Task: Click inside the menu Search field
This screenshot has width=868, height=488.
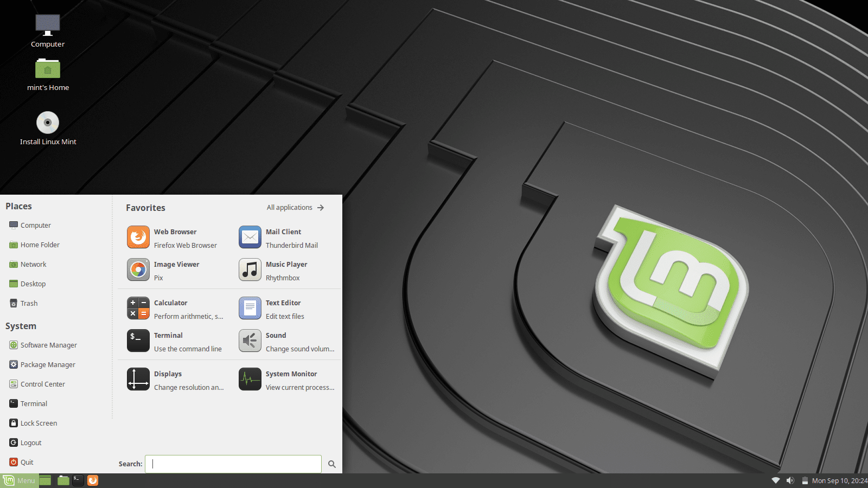Action: (x=233, y=464)
